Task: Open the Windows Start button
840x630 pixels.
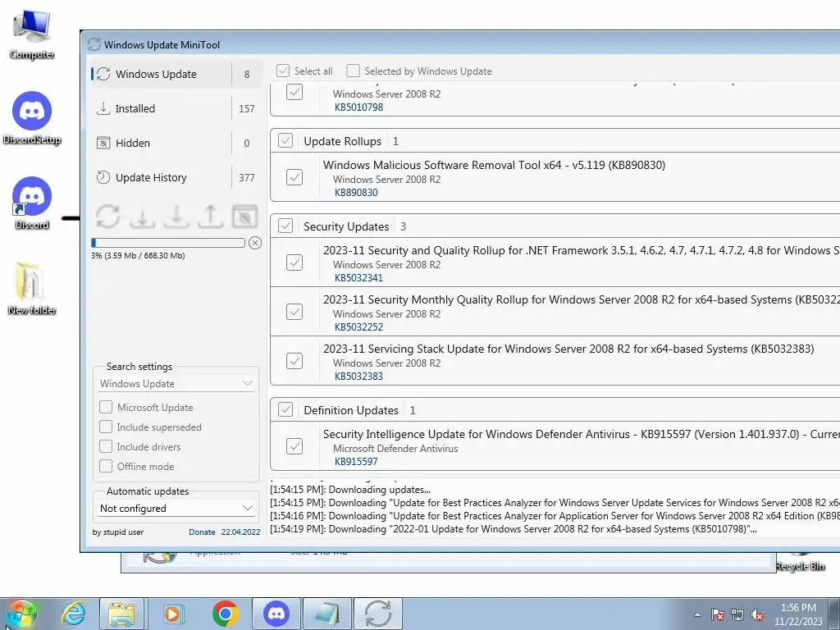Action: [21, 614]
